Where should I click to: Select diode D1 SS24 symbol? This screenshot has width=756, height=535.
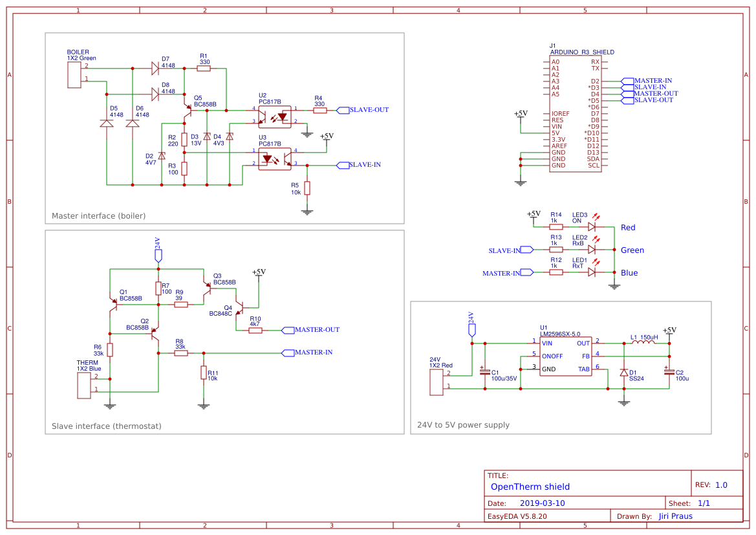click(623, 374)
